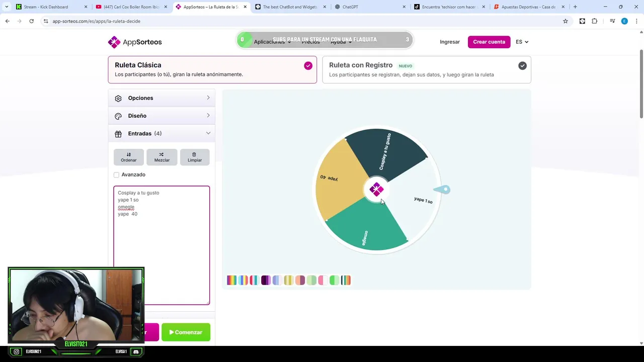Image resolution: width=644 pixels, height=362 pixels.
Task: Expand the Opciones section
Action: click(162, 98)
